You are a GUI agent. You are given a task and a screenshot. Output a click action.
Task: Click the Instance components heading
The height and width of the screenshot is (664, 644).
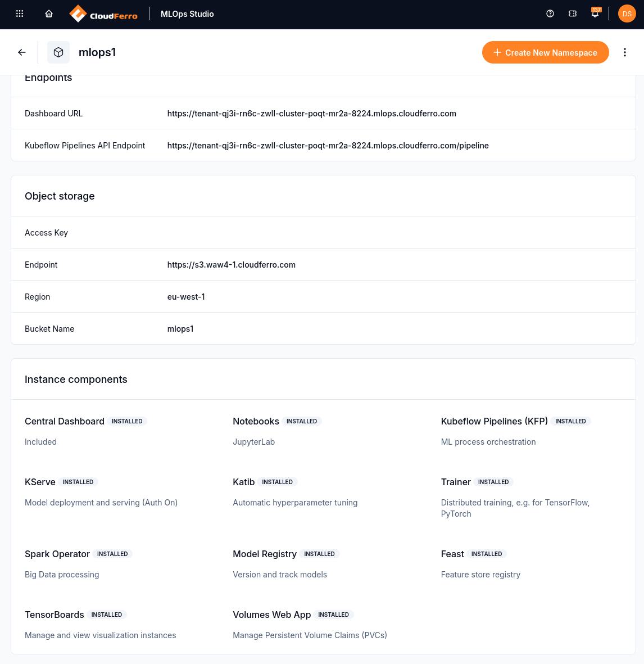[x=76, y=380]
